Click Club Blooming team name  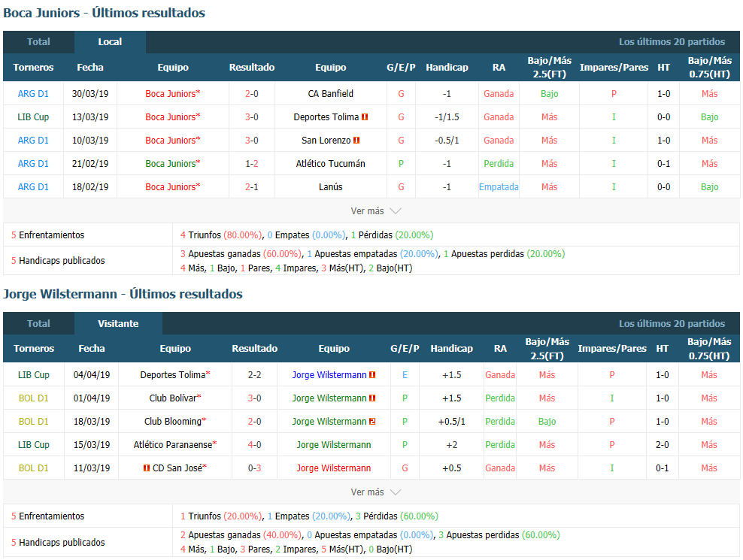(173, 421)
